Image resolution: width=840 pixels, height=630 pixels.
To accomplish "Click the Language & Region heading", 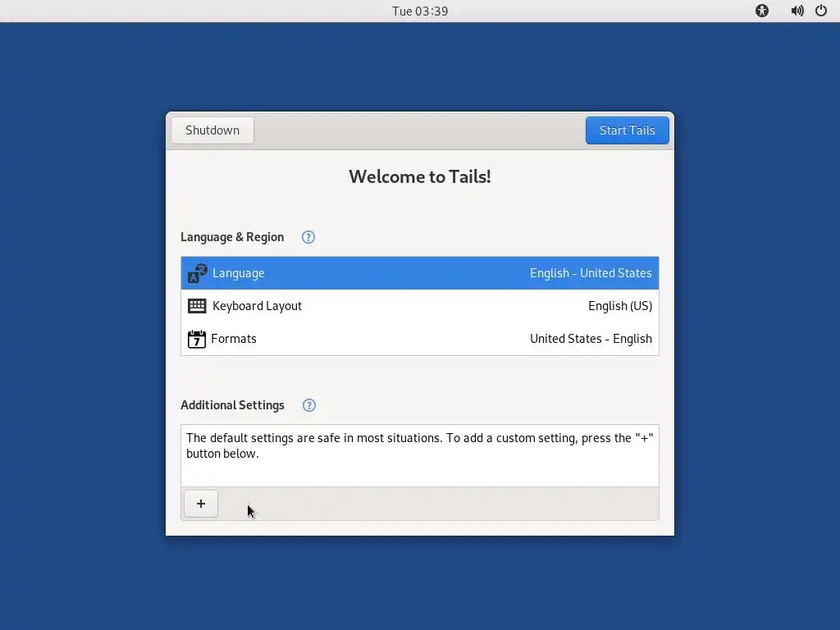I will tap(232, 237).
